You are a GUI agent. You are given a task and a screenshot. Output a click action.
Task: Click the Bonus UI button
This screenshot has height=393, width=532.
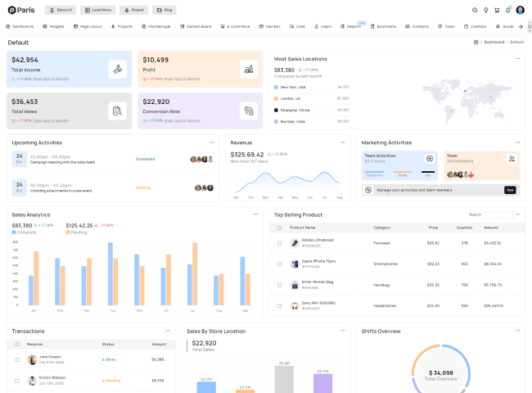pos(61,10)
